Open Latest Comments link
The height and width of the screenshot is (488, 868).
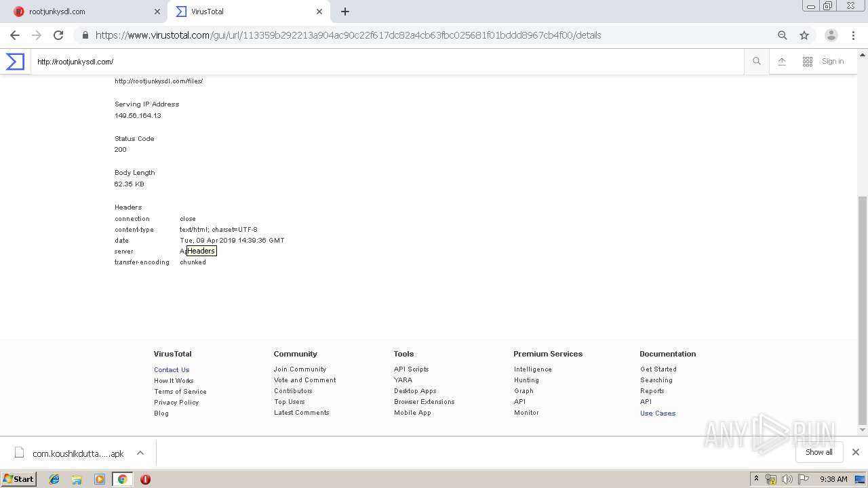[x=302, y=413]
